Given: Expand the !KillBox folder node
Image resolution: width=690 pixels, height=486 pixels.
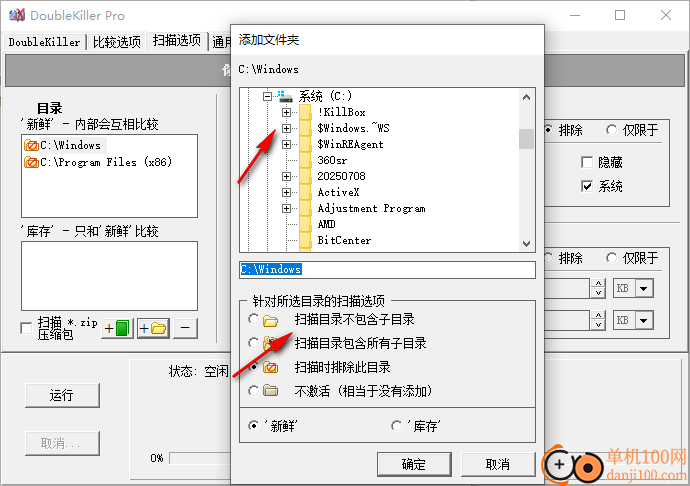Looking at the screenshot, I should (x=286, y=112).
